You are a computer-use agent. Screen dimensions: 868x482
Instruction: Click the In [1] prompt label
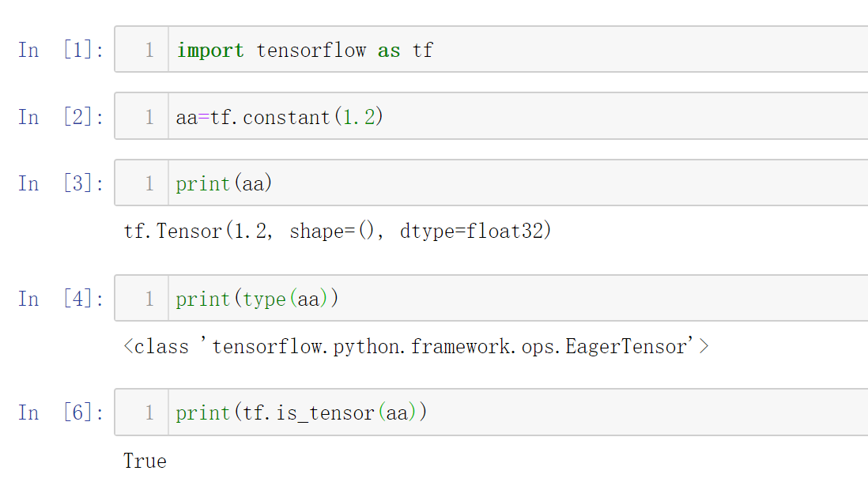click(x=61, y=50)
